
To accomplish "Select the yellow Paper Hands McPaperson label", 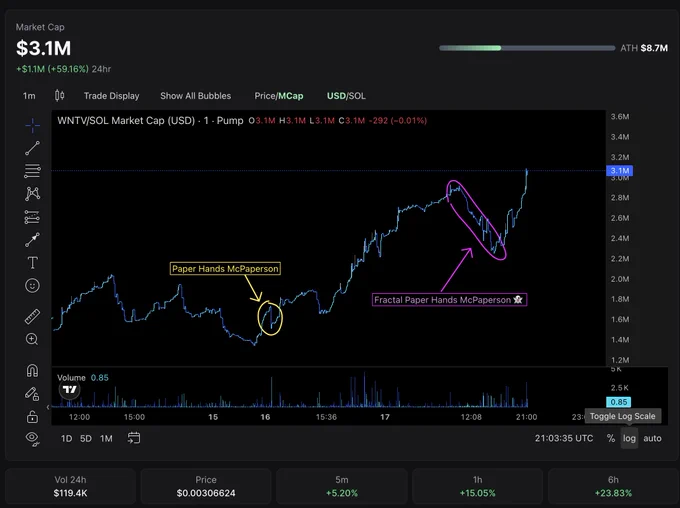I will click(225, 269).
